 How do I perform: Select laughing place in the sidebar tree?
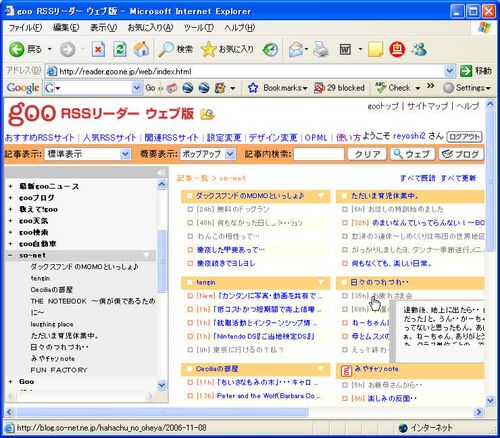click(x=52, y=324)
